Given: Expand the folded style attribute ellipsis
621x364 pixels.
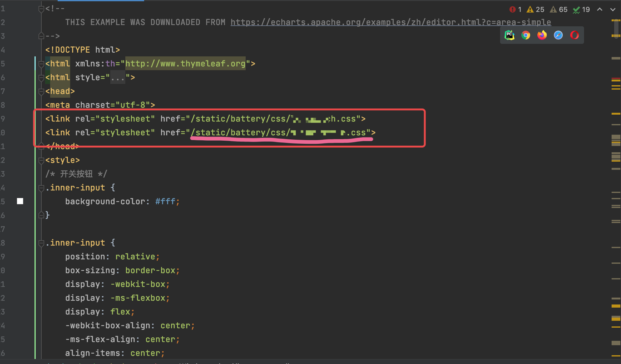Looking at the screenshot, I should [x=118, y=78].
